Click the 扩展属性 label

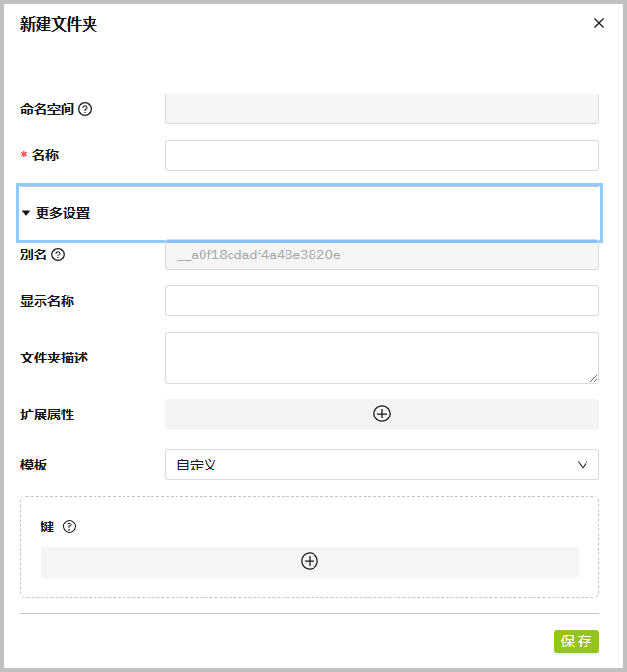[47, 415]
